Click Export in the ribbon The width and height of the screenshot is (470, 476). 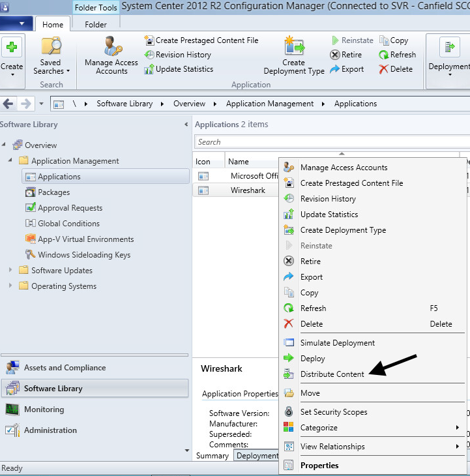(347, 69)
